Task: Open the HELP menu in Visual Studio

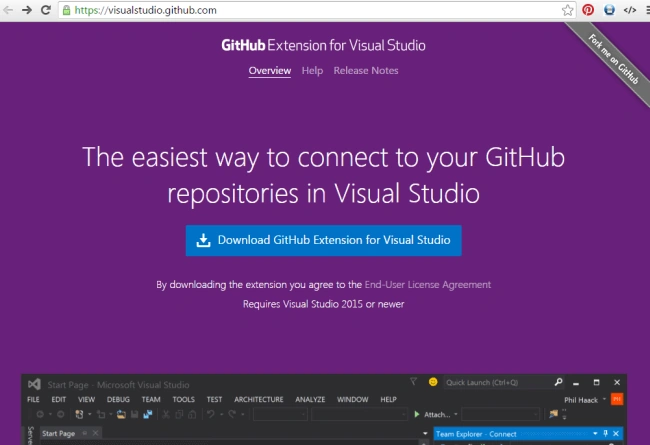Action: click(388, 399)
